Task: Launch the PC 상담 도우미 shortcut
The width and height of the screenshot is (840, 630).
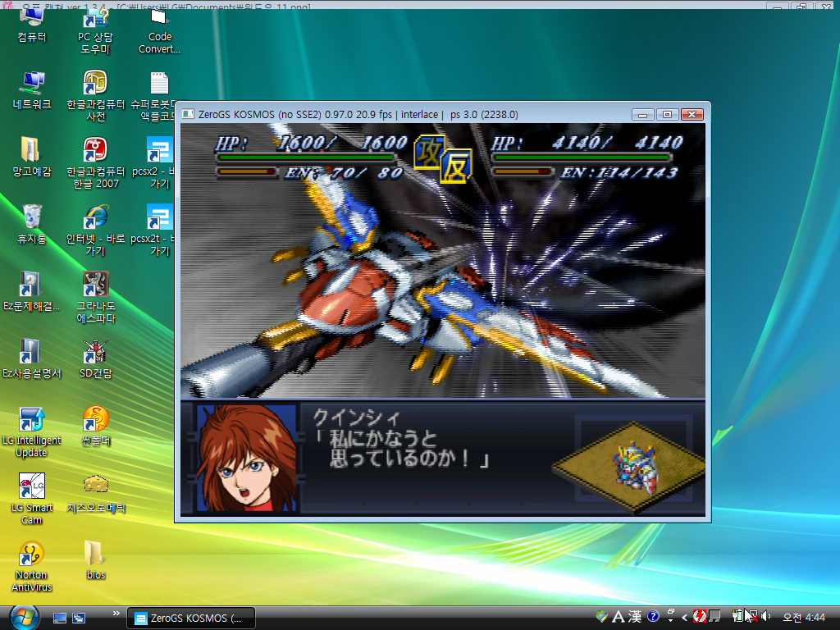Action: pyautogui.click(x=95, y=32)
